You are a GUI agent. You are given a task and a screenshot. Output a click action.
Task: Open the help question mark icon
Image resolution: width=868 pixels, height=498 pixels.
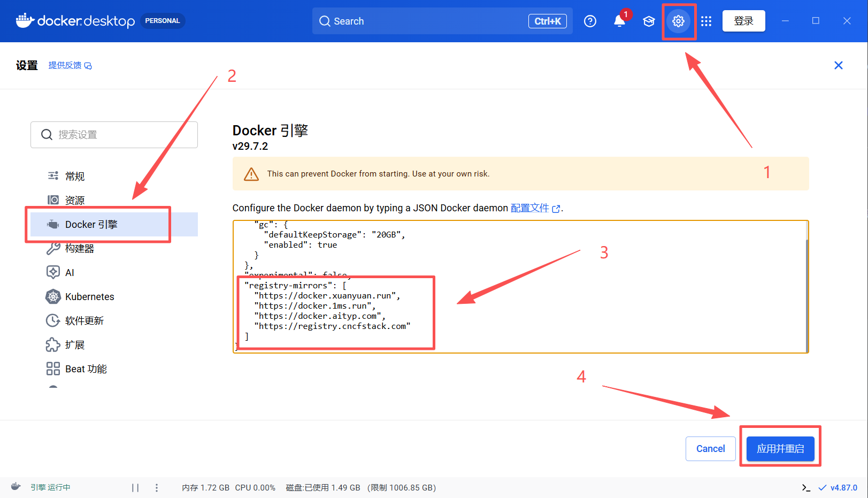pos(590,21)
